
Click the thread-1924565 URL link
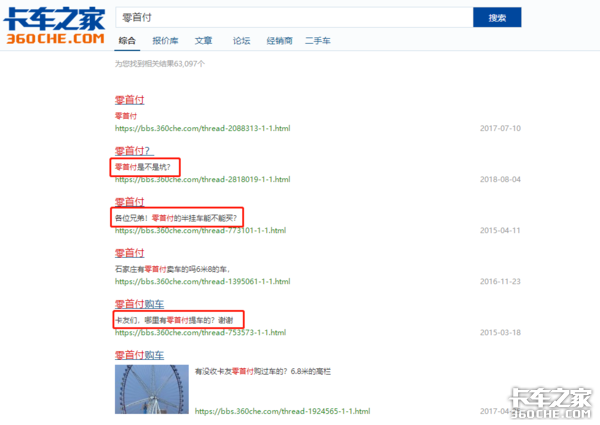click(x=282, y=411)
